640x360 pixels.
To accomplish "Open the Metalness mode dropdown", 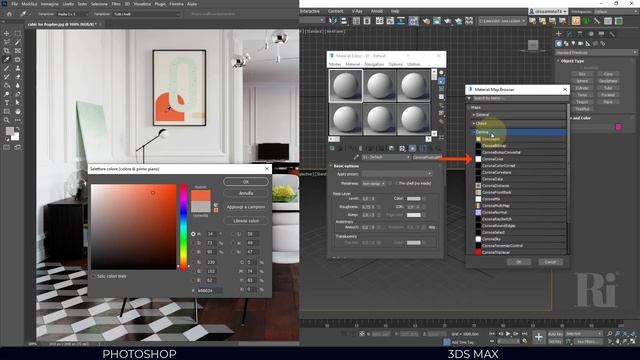I will 373,184.
